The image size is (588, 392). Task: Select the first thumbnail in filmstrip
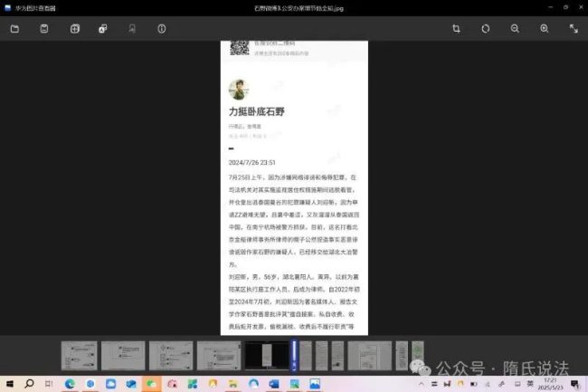(x=79, y=355)
